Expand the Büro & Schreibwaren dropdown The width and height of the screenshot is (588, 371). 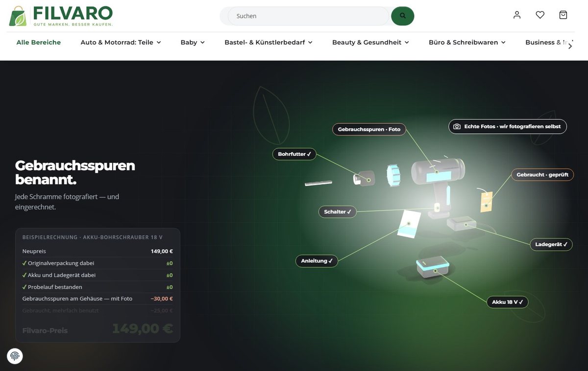[x=467, y=43]
